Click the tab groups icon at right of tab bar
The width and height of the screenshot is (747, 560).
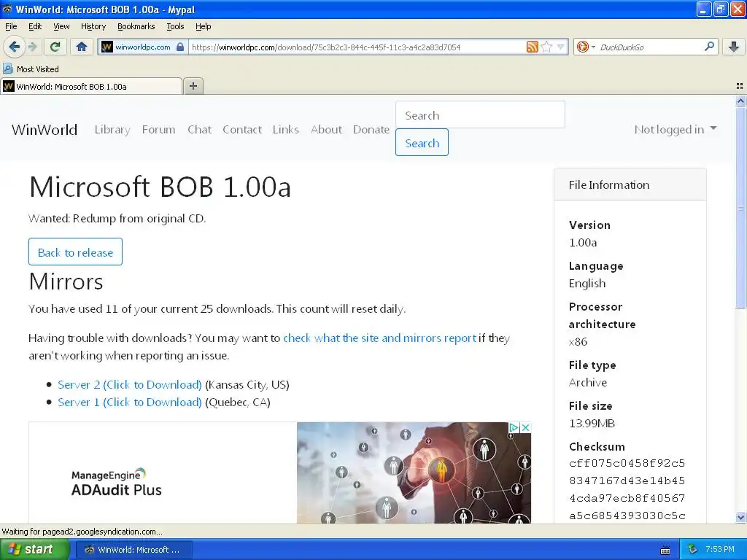(740, 86)
